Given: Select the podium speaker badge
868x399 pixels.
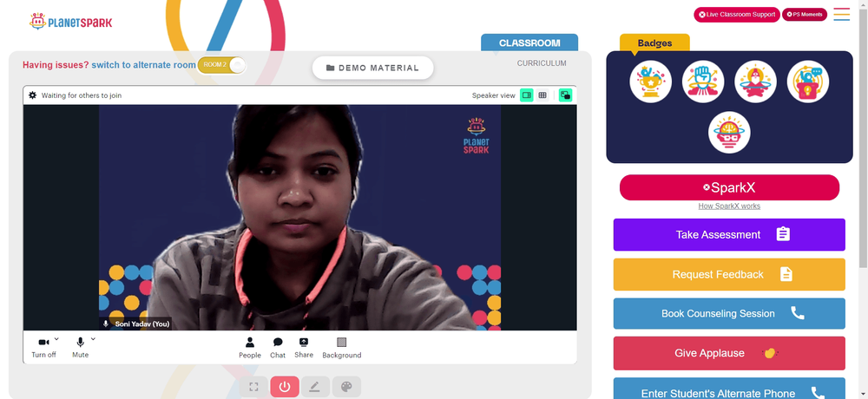Looking at the screenshot, I should (807, 82).
